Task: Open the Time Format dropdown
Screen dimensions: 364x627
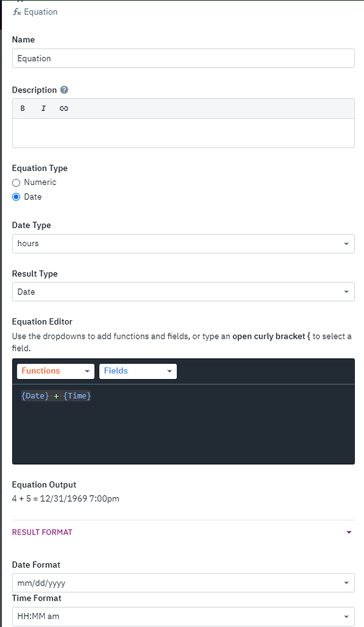Action: 183,616
